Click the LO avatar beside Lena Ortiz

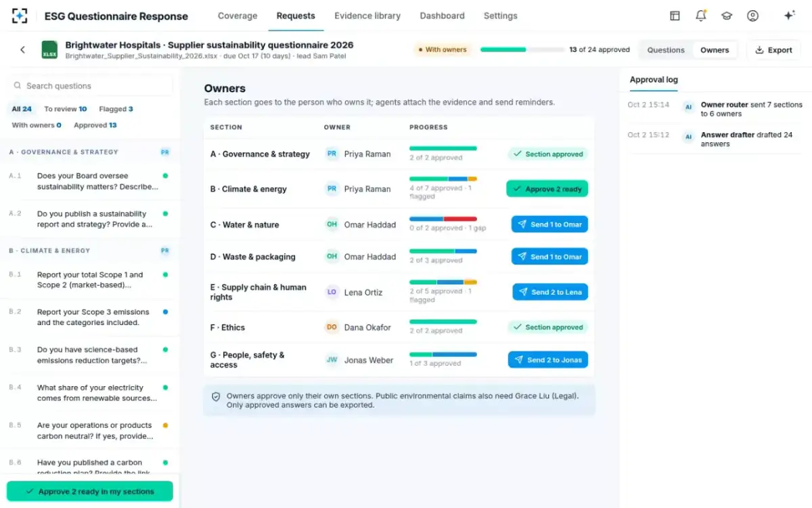click(332, 292)
